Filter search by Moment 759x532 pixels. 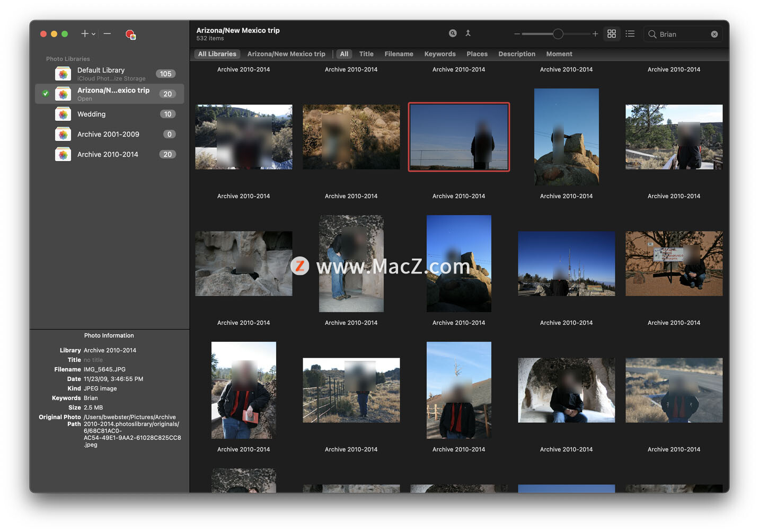point(559,54)
